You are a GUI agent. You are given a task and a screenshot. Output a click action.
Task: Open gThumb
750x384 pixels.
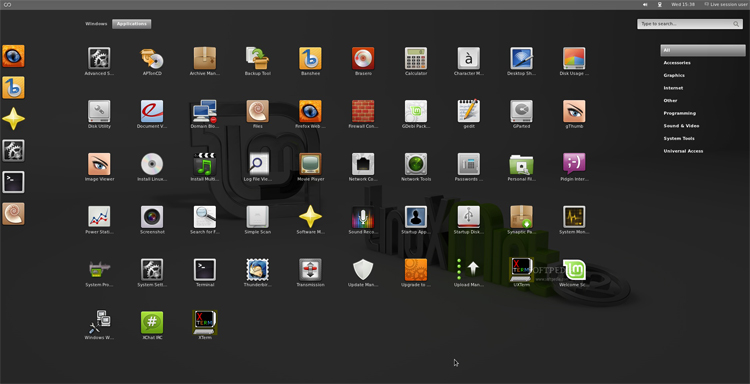coord(574,111)
